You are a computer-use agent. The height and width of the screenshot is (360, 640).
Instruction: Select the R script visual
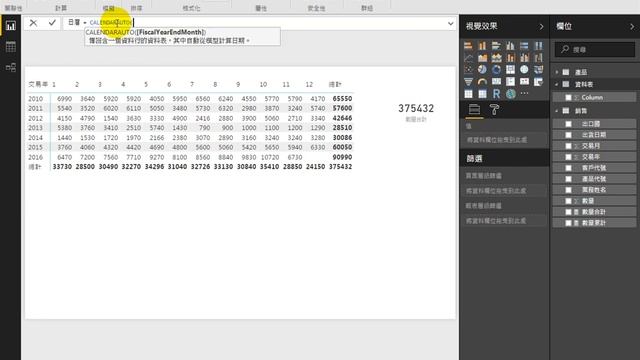tap(496, 94)
